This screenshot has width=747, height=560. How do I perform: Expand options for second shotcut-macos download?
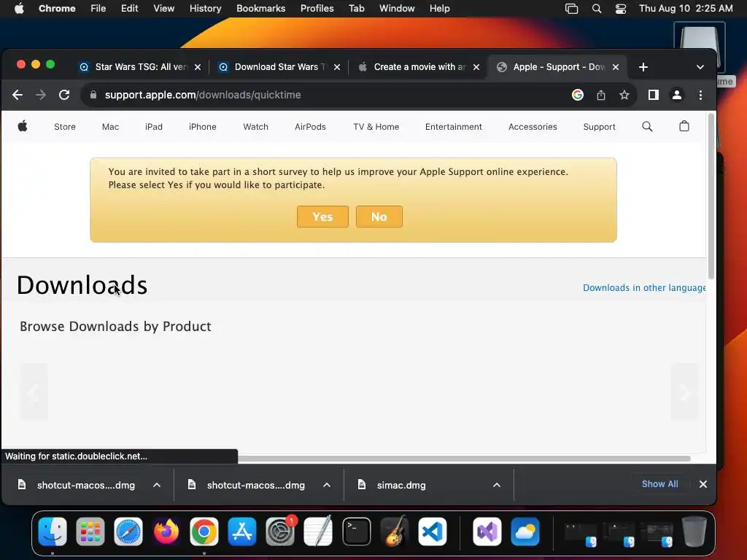pos(327,485)
